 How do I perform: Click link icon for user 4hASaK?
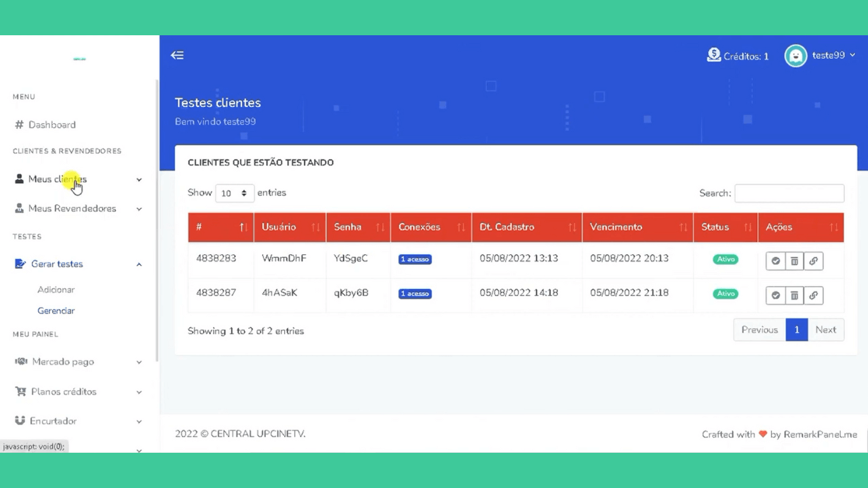coord(813,296)
